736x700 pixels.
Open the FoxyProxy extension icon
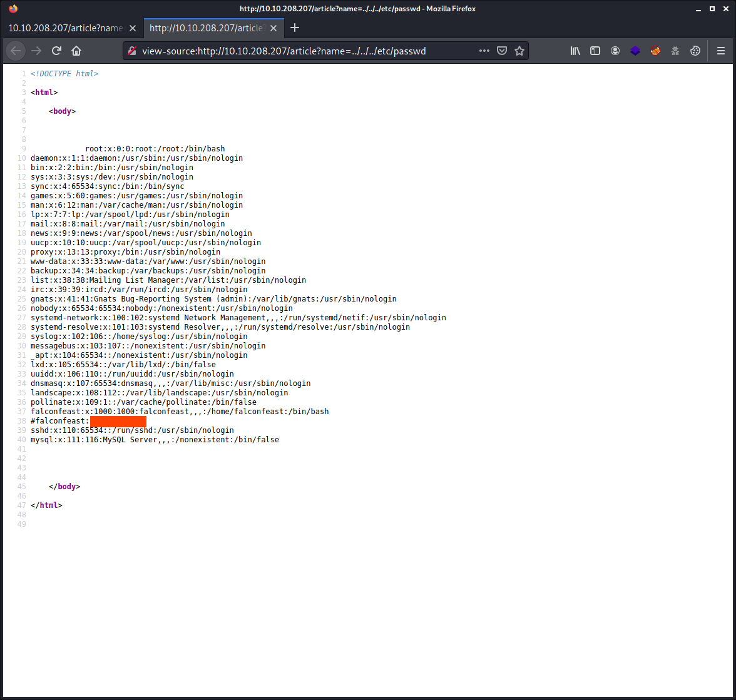tap(655, 51)
